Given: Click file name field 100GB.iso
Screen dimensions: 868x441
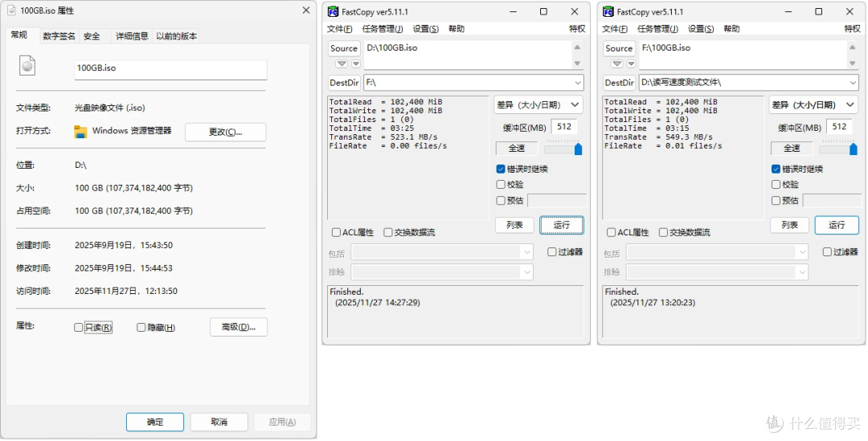Looking at the screenshot, I should [170, 68].
